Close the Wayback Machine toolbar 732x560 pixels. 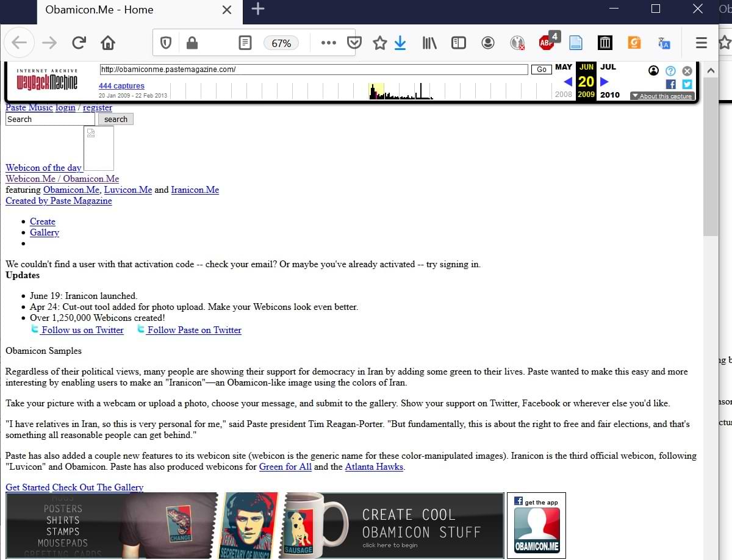pos(687,71)
